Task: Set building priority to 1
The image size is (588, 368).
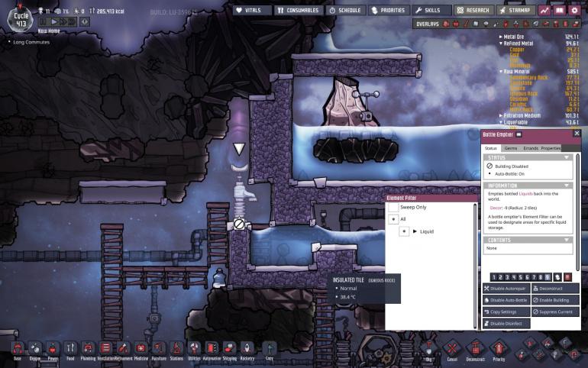Action: click(494, 277)
